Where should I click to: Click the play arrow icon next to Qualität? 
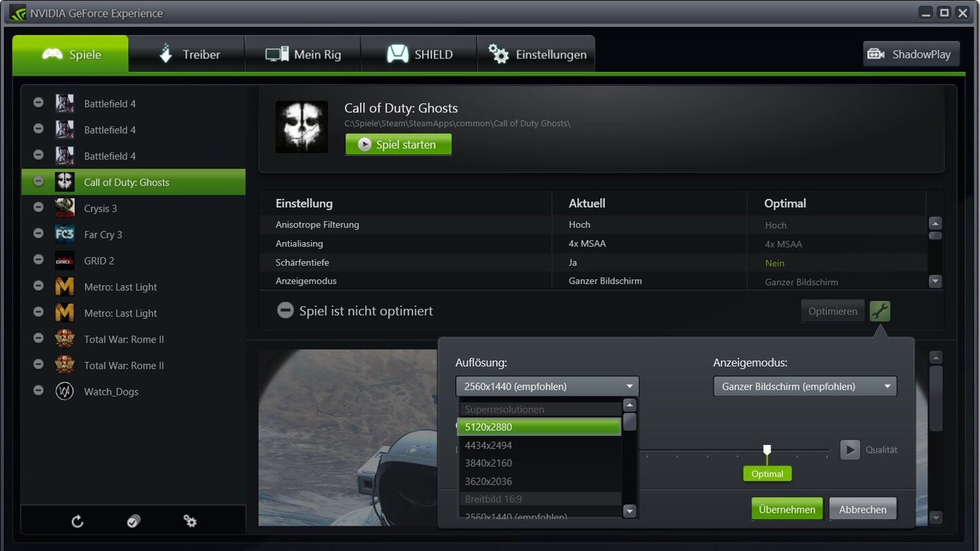[x=850, y=450]
